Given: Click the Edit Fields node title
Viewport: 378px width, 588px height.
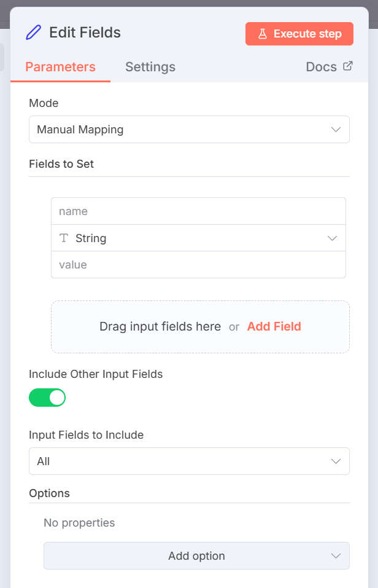Looking at the screenshot, I should pos(85,33).
